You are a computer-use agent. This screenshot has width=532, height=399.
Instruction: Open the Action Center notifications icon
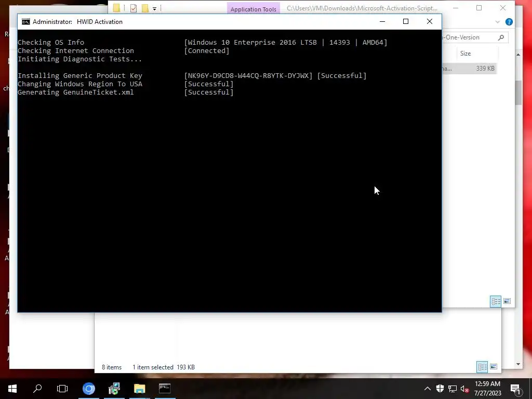click(515, 389)
